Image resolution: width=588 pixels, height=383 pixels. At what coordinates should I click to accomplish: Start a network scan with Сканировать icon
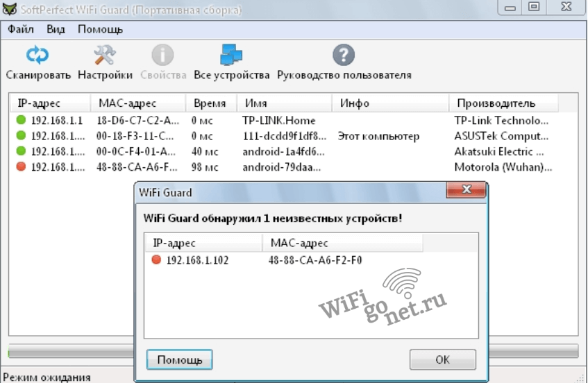pyautogui.click(x=37, y=55)
